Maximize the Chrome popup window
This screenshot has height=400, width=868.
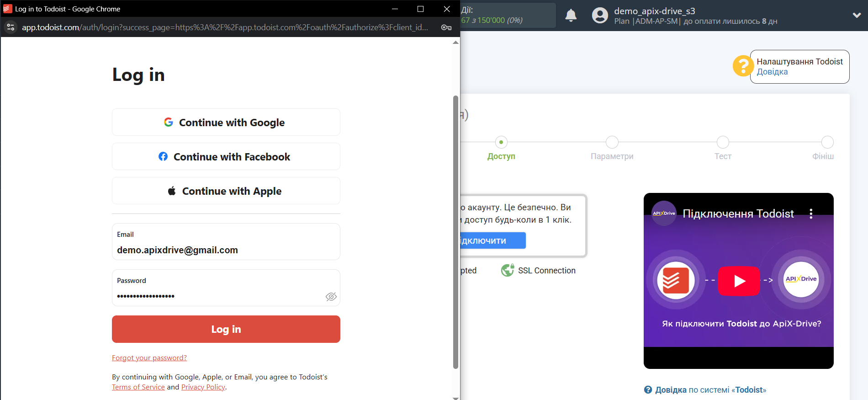tap(420, 9)
